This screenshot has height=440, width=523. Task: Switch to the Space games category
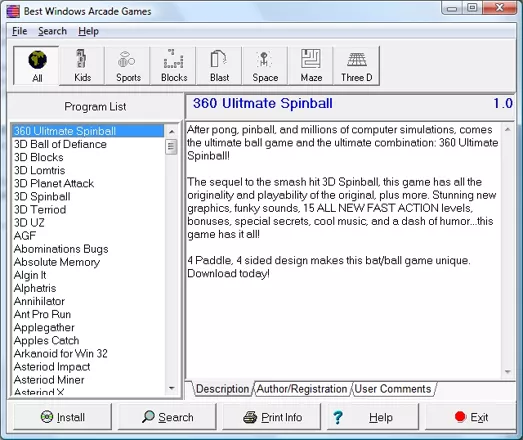(x=265, y=66)
